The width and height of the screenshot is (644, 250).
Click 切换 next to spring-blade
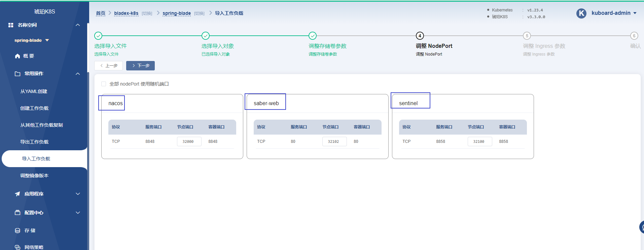tap(200, 13)
